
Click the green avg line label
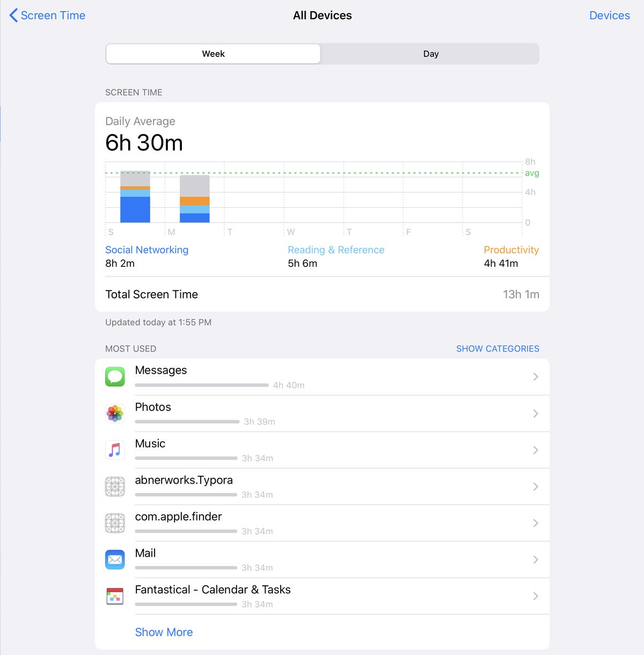532,173
